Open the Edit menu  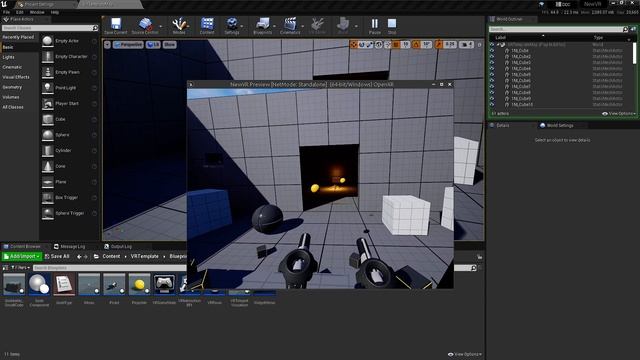tap(20, 12)
